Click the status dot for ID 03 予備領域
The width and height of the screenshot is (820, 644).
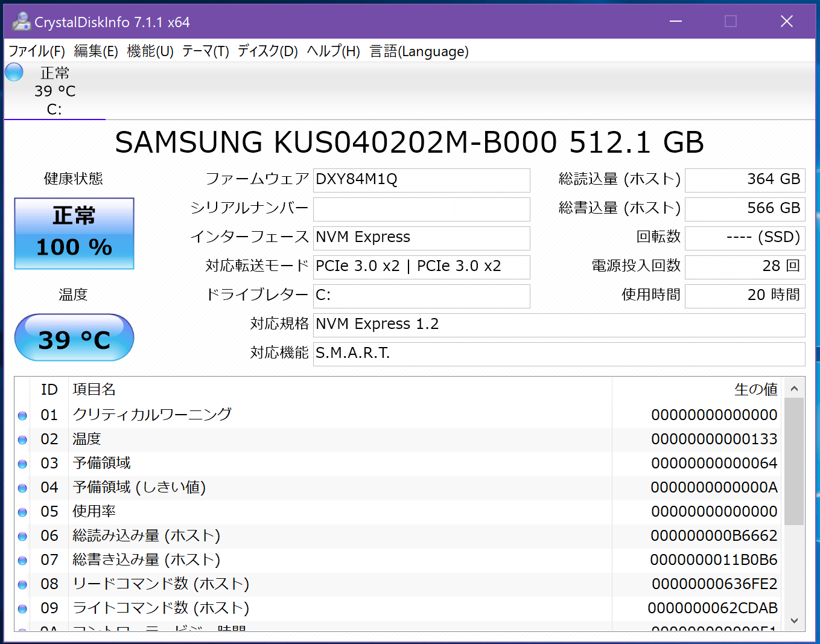coord(22,464)
